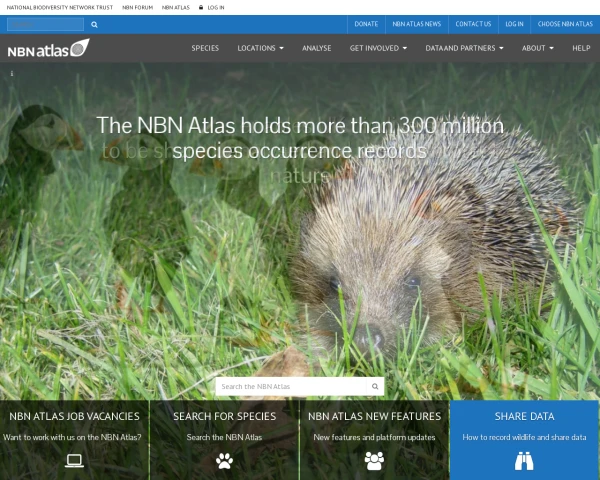
Task: Go to the Help menu item
Action: point(581,48)
